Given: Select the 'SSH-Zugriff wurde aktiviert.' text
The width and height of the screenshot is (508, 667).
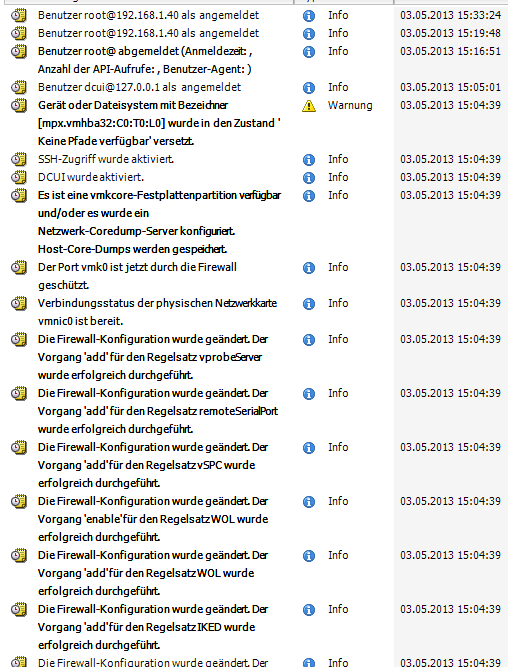Looking at the screenshot, I should pos(106,159).
